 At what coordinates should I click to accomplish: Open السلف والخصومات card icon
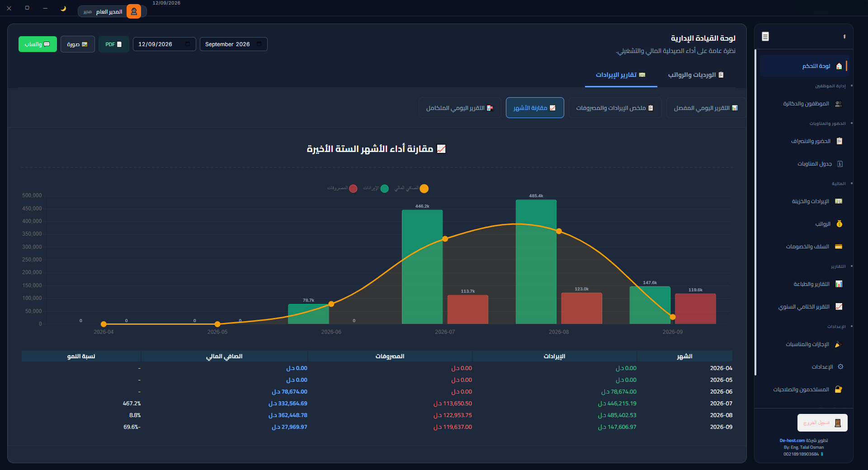point(839,247)
